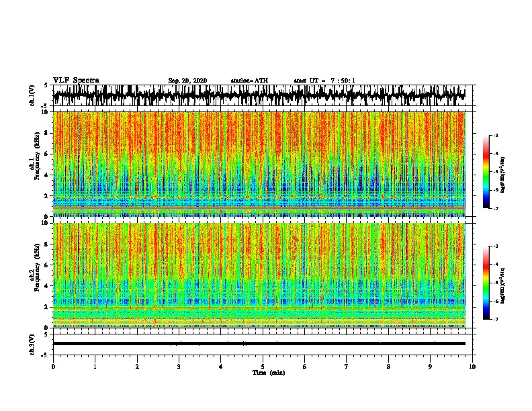Click the log(PSD) label beside ch.2 colorbar
The width and height of the screenshot is (532, 411).
tap(502, 285)
